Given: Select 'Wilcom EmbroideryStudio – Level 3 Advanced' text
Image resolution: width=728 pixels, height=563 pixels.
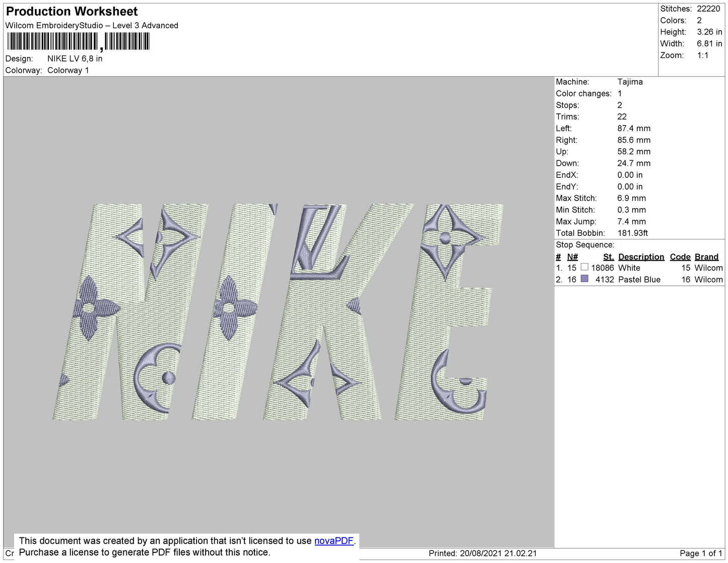Looking at the screenshot, I should click(92, 25).
